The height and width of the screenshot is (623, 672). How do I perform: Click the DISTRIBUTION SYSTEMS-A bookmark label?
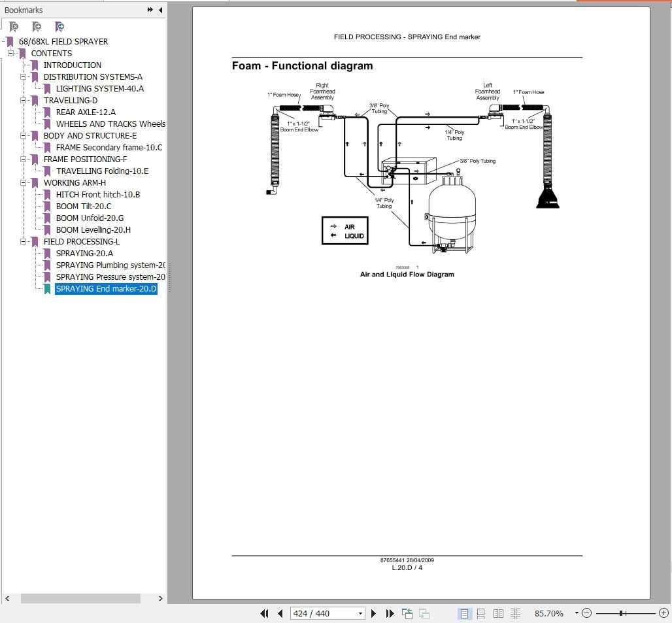click(x=93, y=76)
